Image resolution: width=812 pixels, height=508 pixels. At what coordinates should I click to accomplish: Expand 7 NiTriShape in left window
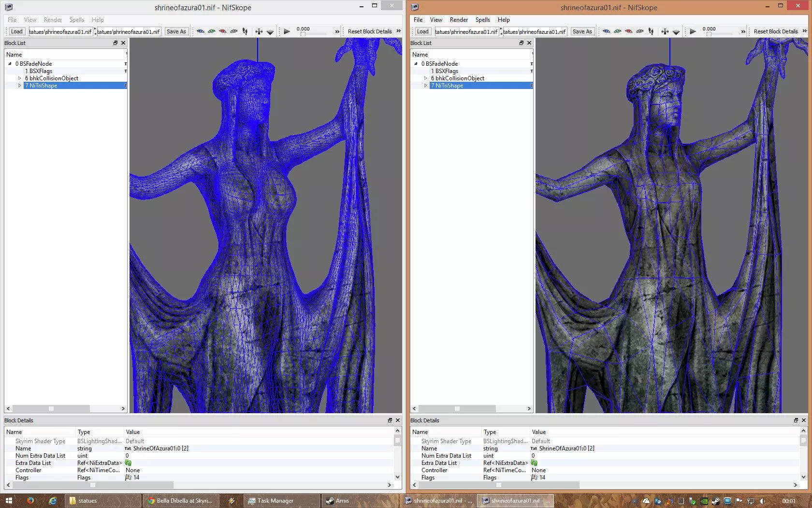(x=20, y=86)
